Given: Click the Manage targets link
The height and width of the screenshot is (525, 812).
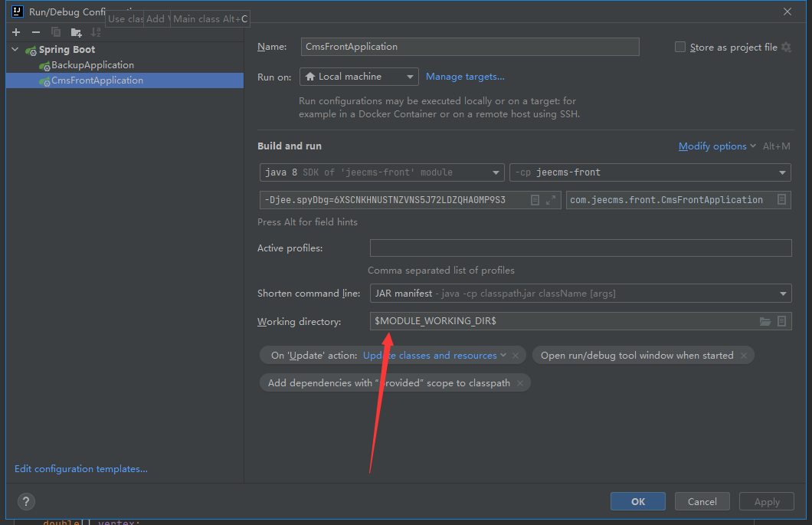Looking at the screenshot, I should (x=465, y=77).
